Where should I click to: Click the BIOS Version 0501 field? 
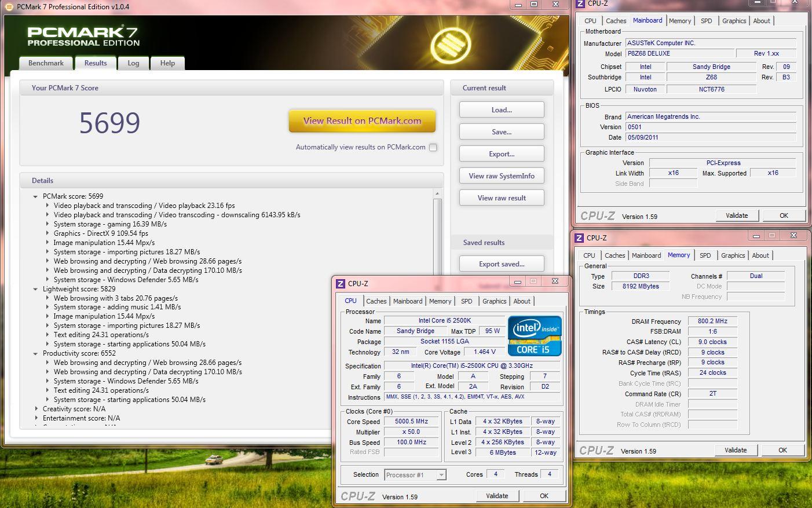click(x=711, y=127)
